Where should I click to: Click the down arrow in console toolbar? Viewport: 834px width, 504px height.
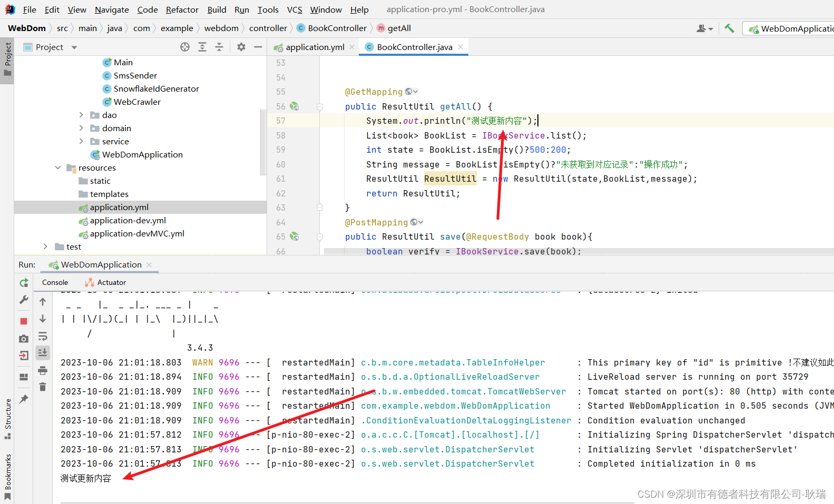pos(43,319)
